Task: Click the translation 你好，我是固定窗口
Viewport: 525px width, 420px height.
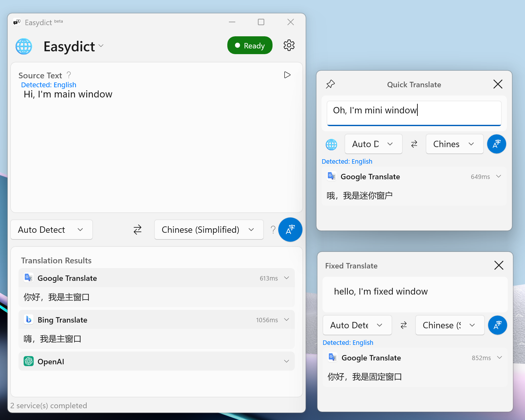Action: pos(365,377)
